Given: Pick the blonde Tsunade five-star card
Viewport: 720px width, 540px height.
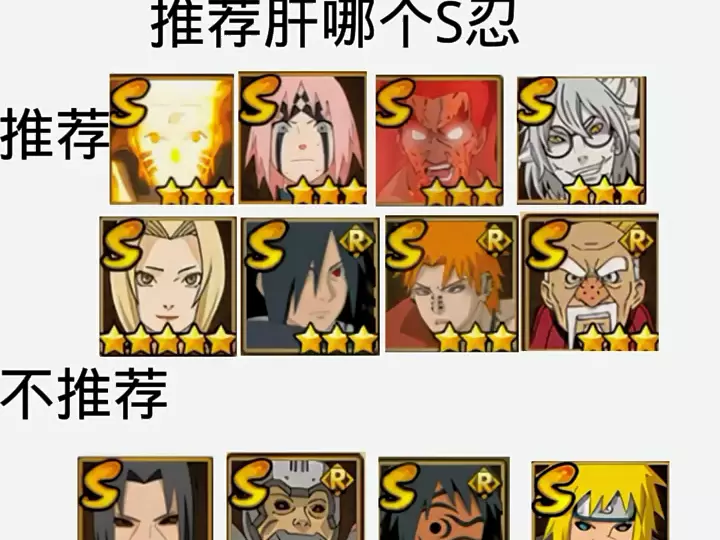Looking at the screenshot, I should point(168,287).
